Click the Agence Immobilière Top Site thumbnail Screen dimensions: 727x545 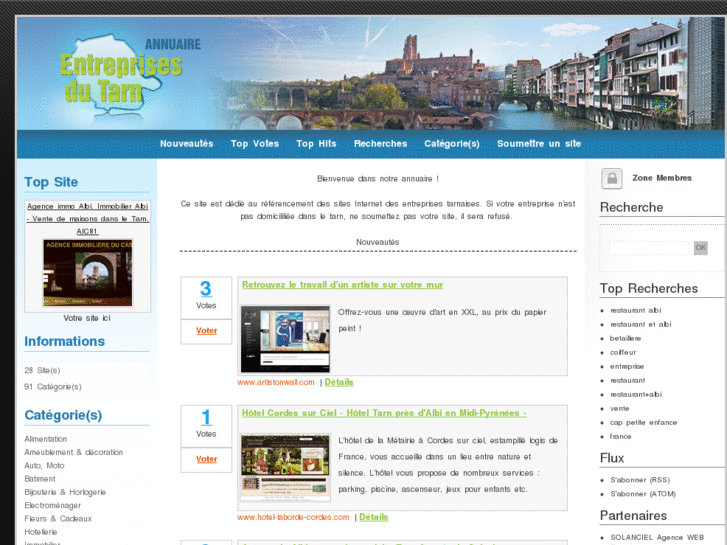(88, 273)
